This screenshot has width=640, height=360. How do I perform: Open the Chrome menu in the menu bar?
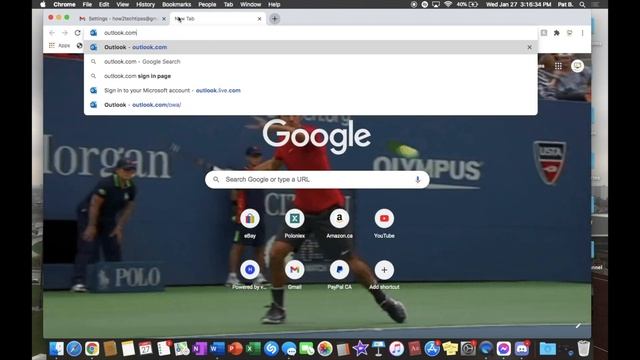pyautogui.click(x=64, y=4)
